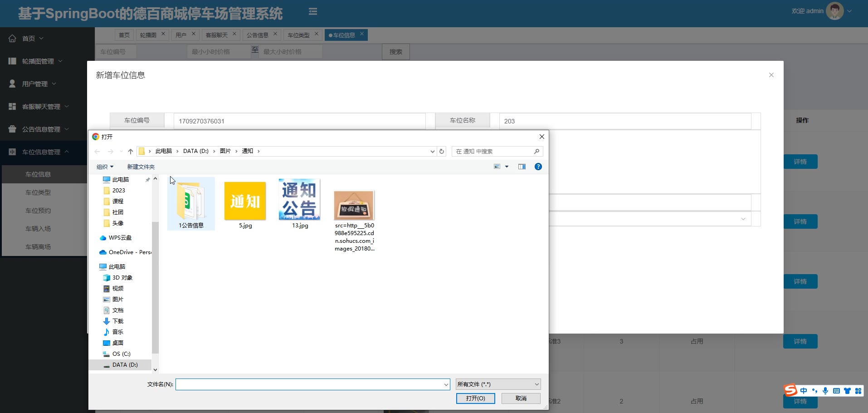Open the Sogou toolbox grid
Screen dimensions: 868x413
pos(858,391)
